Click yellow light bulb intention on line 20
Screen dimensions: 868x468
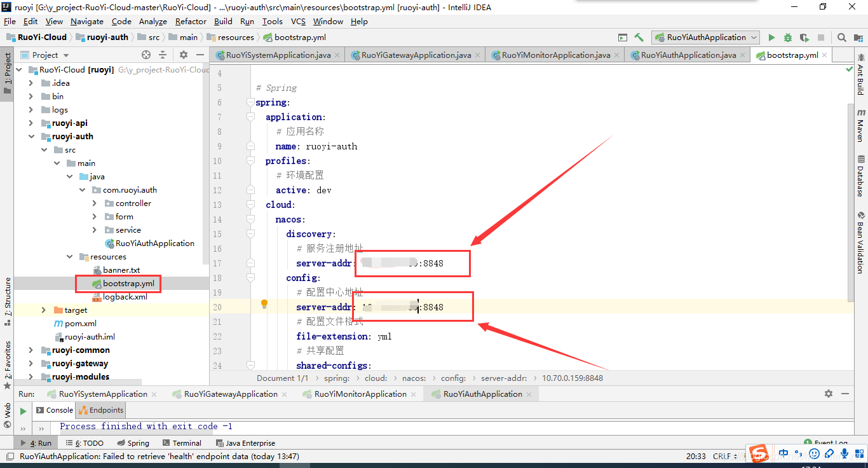(x=264, y=305)
